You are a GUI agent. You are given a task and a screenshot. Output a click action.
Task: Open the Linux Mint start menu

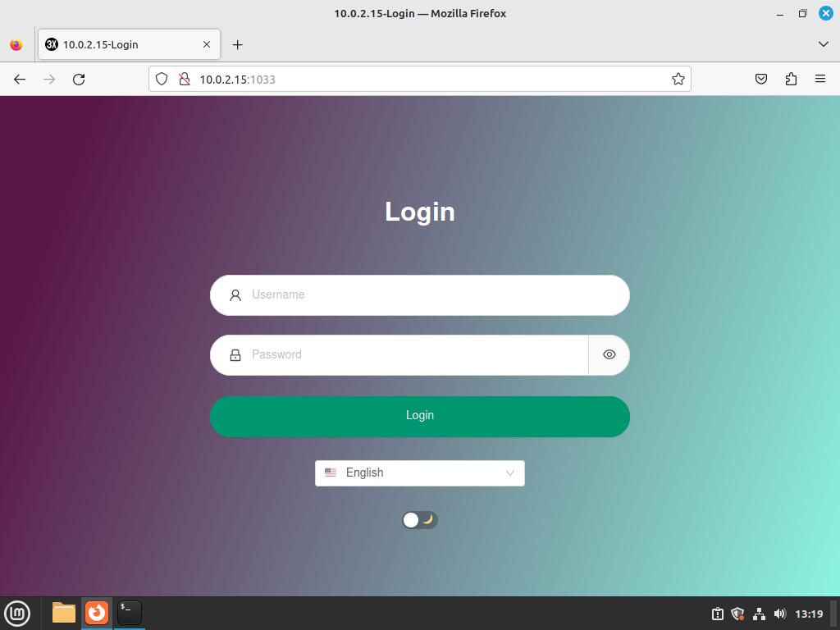coord(18,614)
